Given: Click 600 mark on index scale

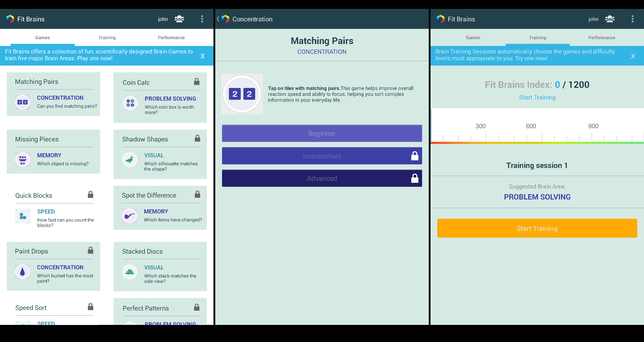Looking at the screenshot, I should coord(531,126).
